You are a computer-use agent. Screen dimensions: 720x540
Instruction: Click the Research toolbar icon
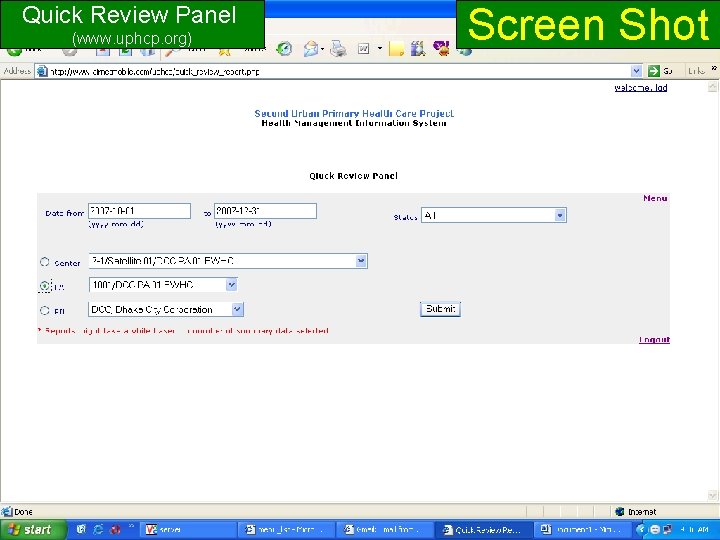click(418, 49)
